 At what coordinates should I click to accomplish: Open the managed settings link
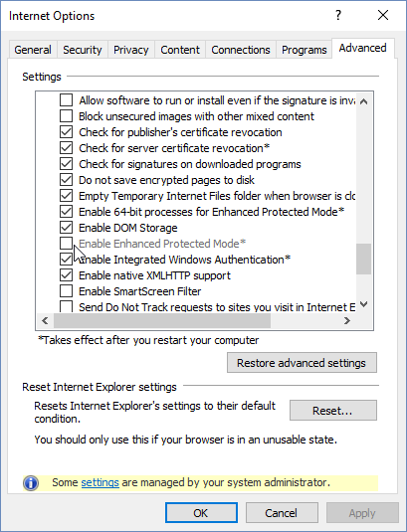click(101, 482)
